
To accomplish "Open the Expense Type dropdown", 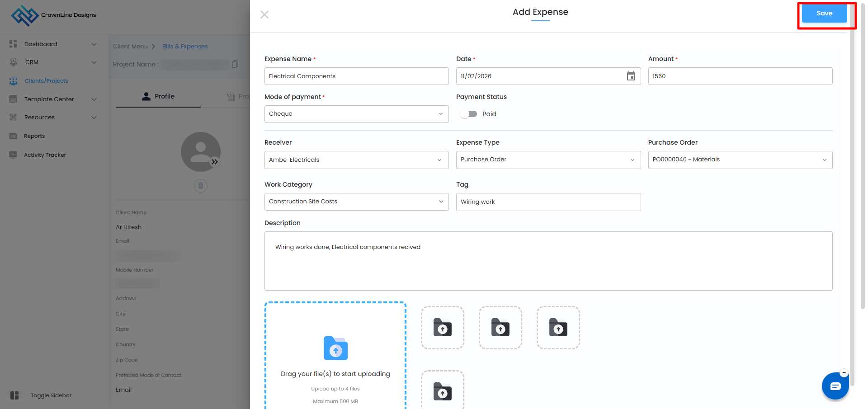I will (548, 160).
